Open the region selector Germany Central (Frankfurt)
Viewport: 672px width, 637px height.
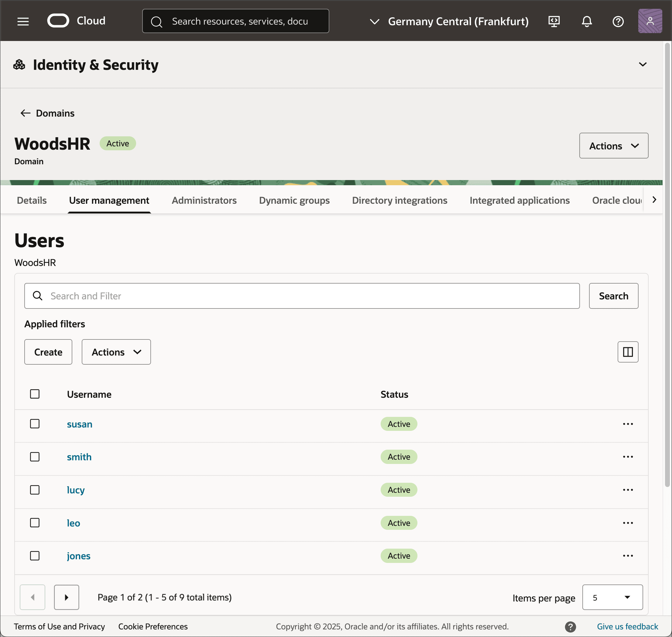(449, 21)
